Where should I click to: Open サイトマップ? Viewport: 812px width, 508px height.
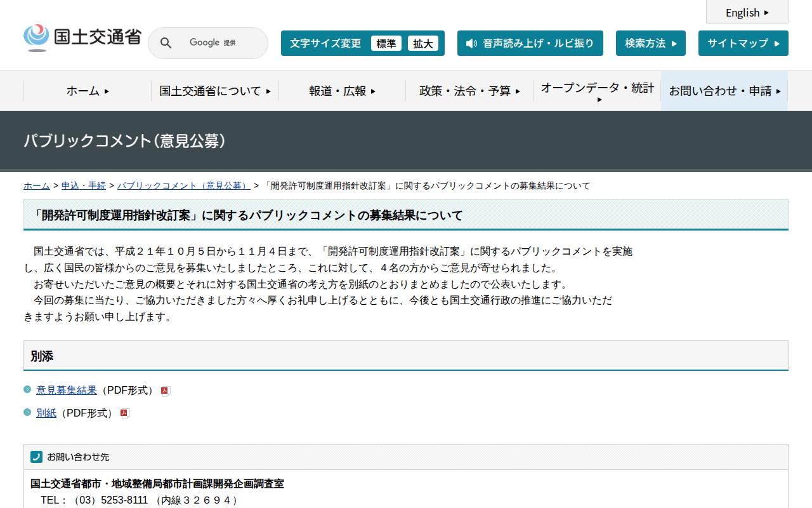coord(743,43)
